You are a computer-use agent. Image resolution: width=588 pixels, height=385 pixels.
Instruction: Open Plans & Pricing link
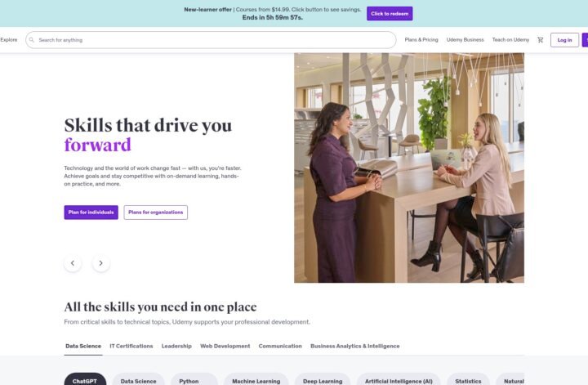point(421,40)
